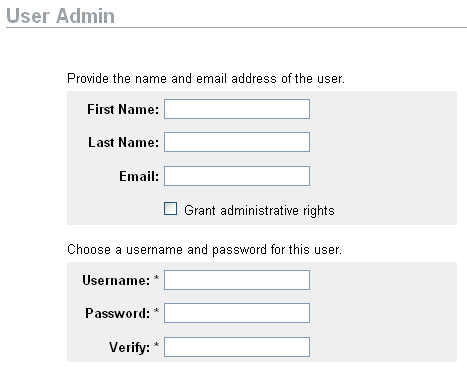Click the required asterisk beside Password
Image resolution: width=467 pixels, height=371 pixels.
[x=156, y=311]
